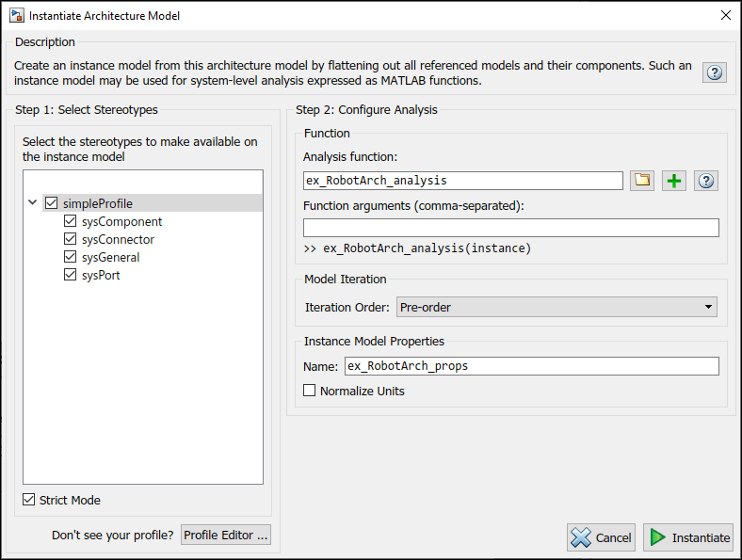The width and height of the screenshot is (742, 560).
Task: Click the Function arguments input field
Action: pos(510,228)
